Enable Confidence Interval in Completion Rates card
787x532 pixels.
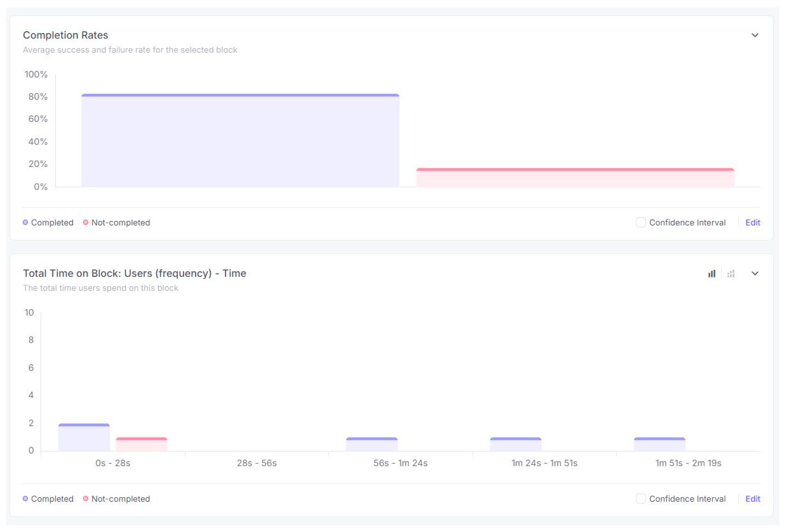[640, 223]
